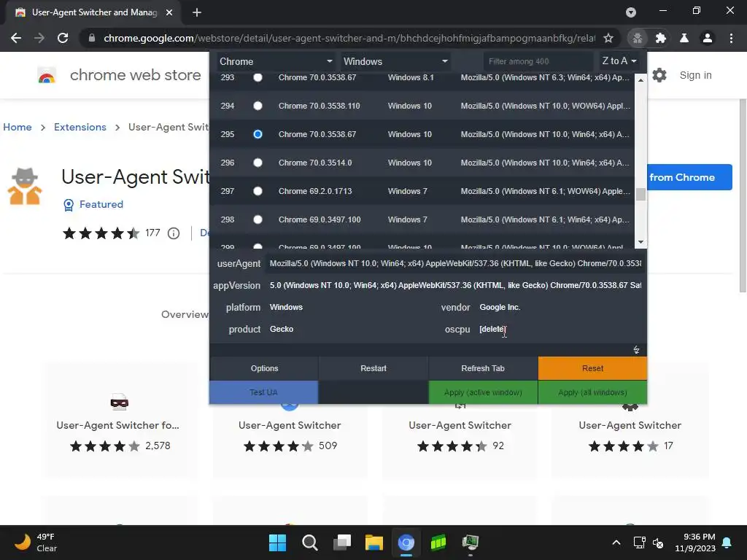747x560 pixels.
Task: Open the Chrome browser dropdown
Action: [275, 61]
